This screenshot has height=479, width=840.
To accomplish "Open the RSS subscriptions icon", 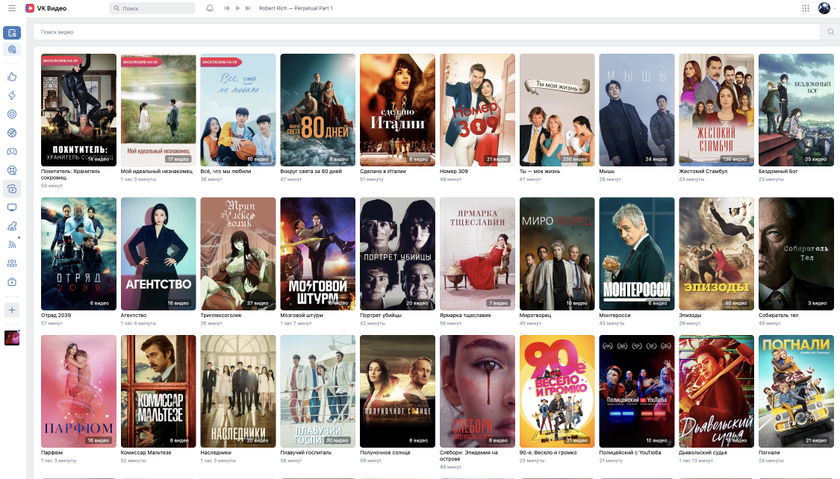I will pyautogui.click(x=12, y=244).
